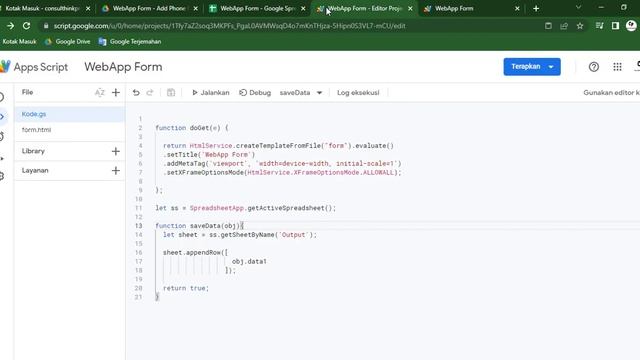
Task: Click Gunakan editor link
Action: click(x=611, y=93)
